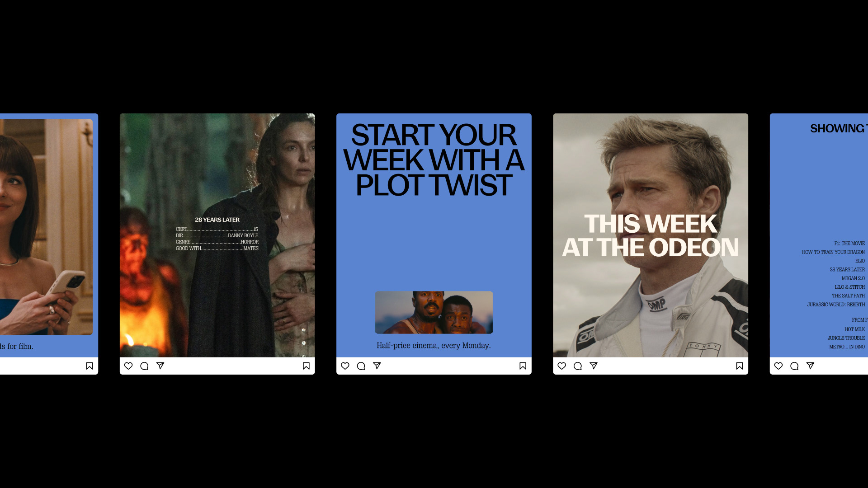The height and width of the screenshot is (488, 868).
Task: Open the woman holding phone photo
Action: [46, 227]
